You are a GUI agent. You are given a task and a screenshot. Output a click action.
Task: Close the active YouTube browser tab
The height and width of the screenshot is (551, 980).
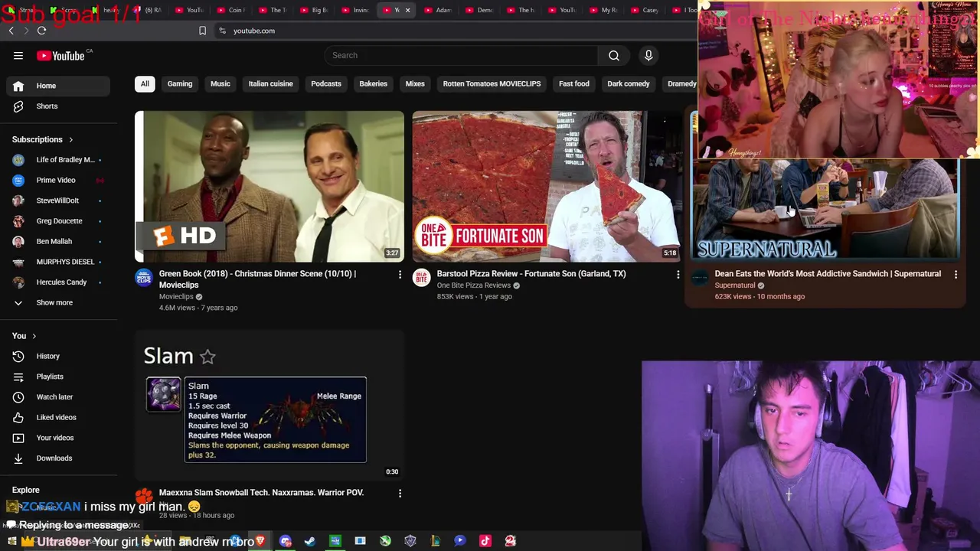click(407, 10)
